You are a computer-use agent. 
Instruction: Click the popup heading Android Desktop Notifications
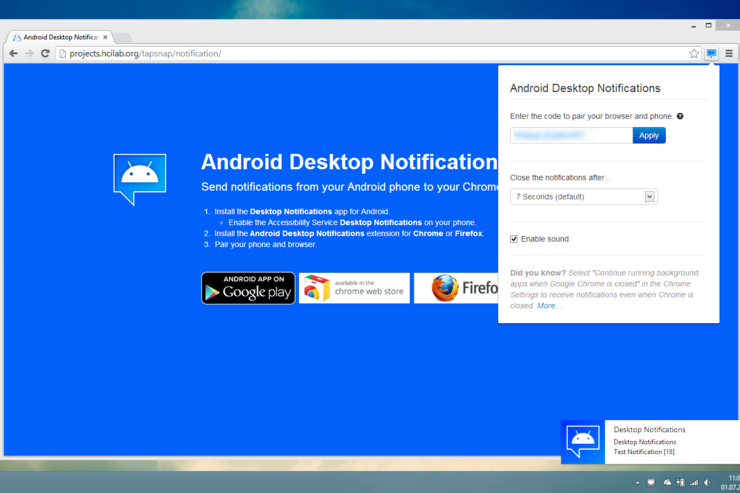tap(585, 88)
